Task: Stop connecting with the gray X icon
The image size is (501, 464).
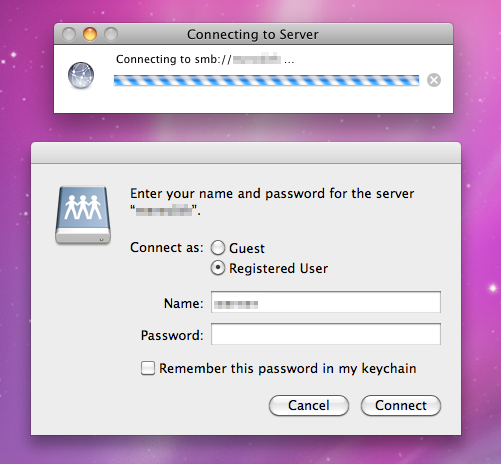Action: point(434,80)
